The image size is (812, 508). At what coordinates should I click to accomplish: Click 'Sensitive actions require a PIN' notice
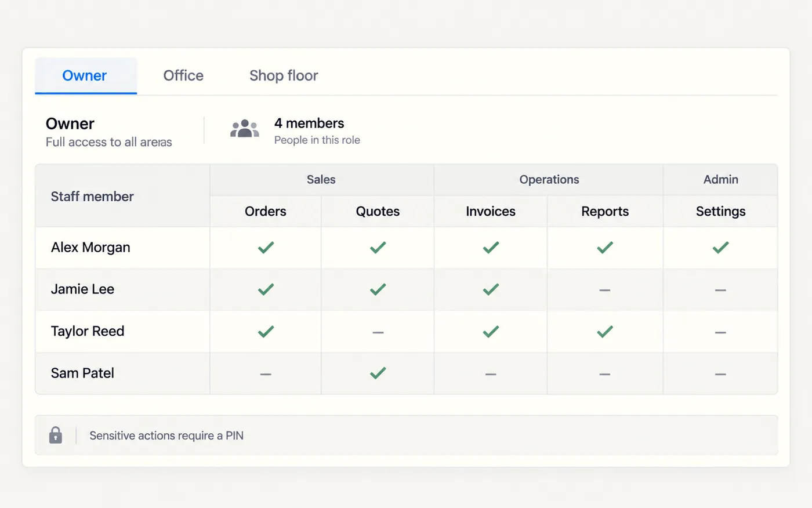pos(166,436)
